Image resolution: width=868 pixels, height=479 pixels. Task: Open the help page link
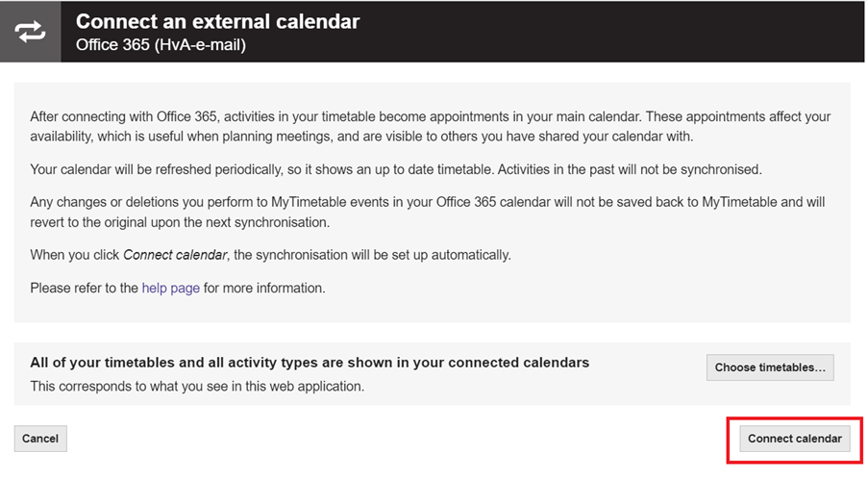tap(170, 288)
